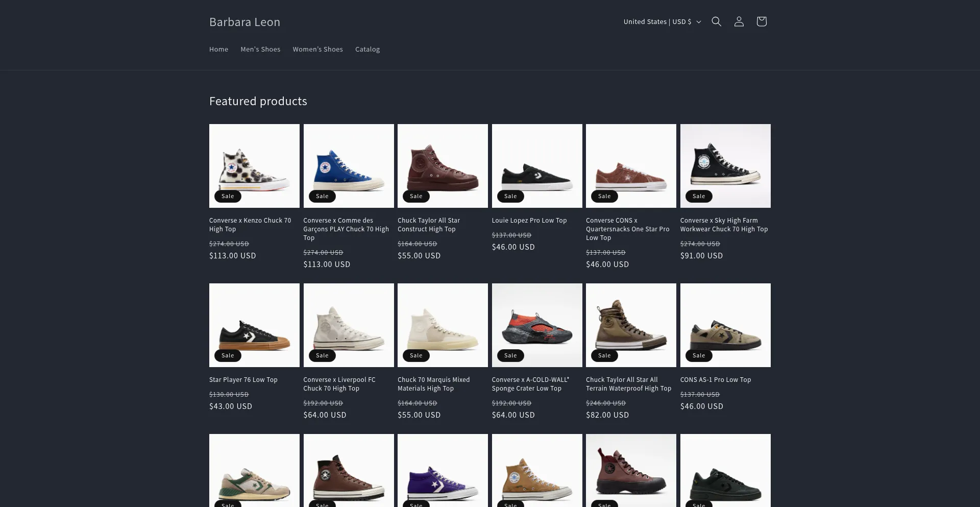The height and width of the screenshot is (507, 980).
Task: Click the Kenzo Chuck 70 shoe image
Action: (254, 166)
